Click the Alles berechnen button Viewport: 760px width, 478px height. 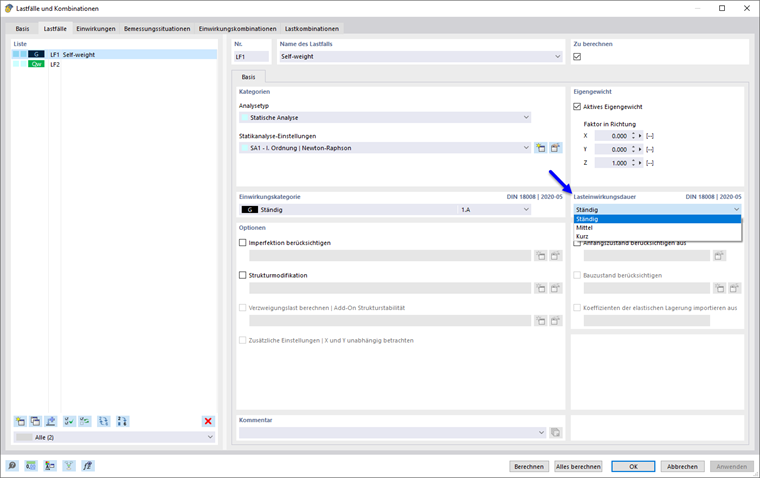[x=578, y=466]
